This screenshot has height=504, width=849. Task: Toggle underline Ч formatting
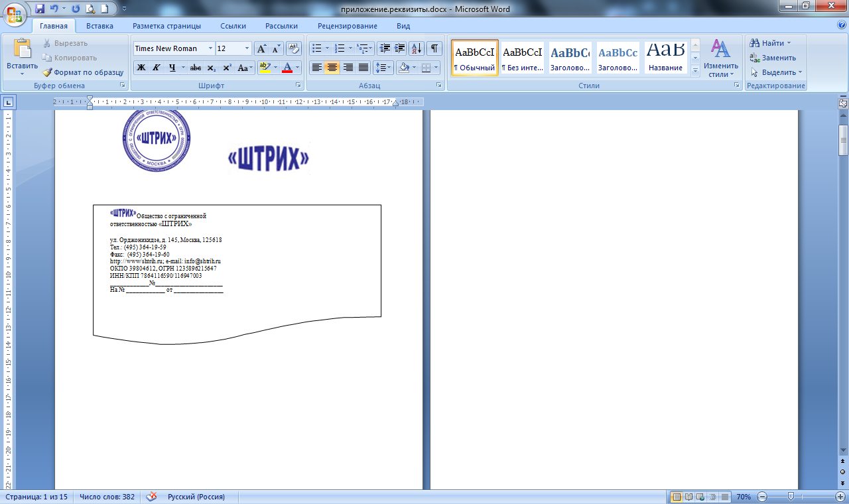[172, 68]
